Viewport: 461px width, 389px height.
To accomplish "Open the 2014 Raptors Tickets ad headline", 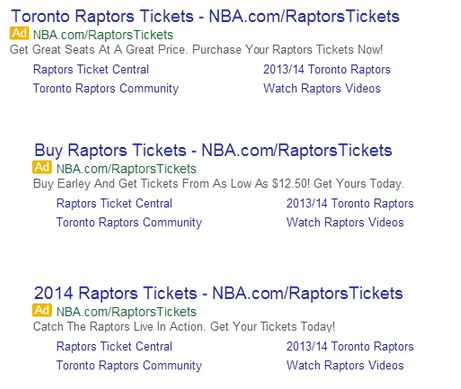I will point(218,293).
